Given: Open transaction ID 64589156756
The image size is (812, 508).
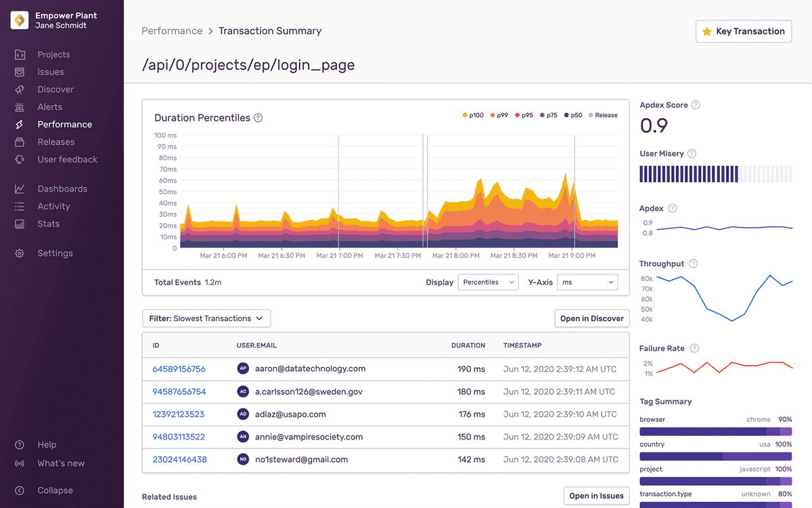Looking at the screenshot, I should coord(179,369).
